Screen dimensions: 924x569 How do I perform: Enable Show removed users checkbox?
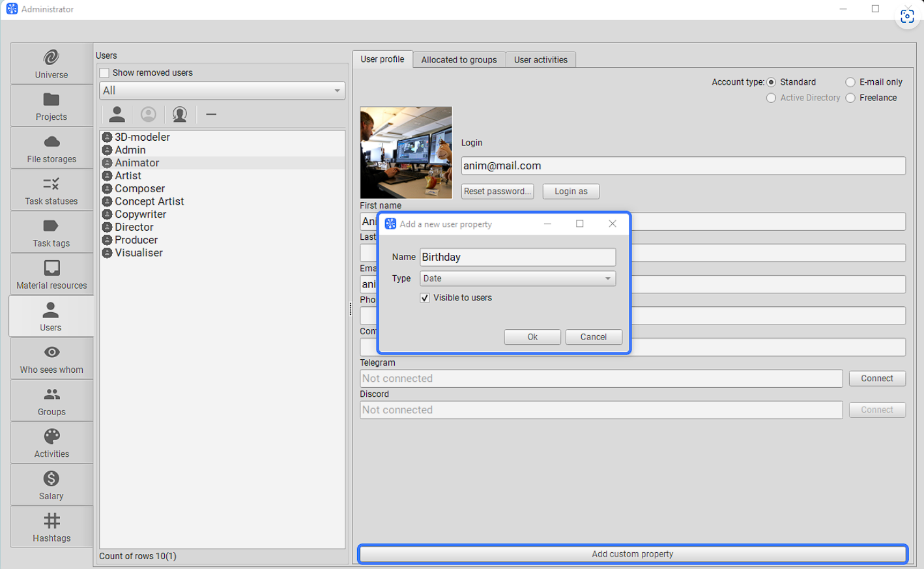[104, 72]
